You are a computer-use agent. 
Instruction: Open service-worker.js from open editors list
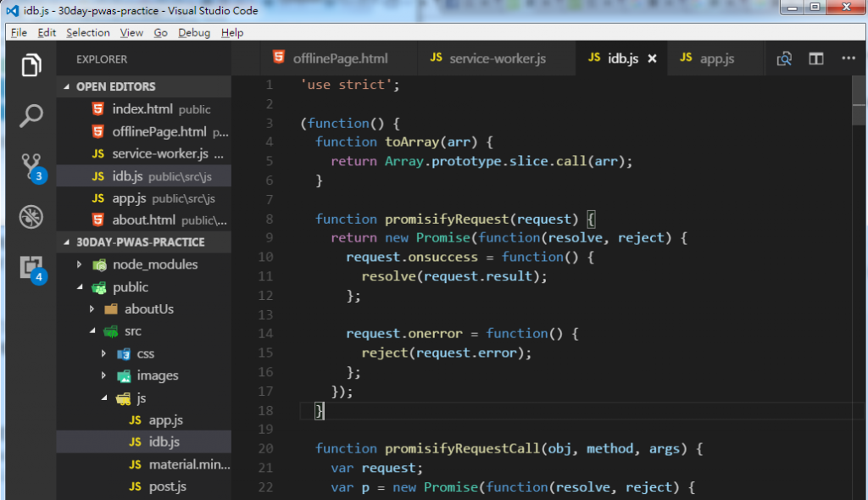tap(144, 154)
